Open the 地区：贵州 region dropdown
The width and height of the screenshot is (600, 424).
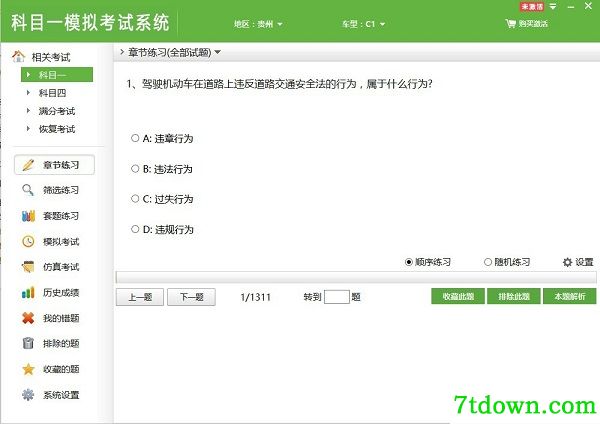click(x=258, y=24)
